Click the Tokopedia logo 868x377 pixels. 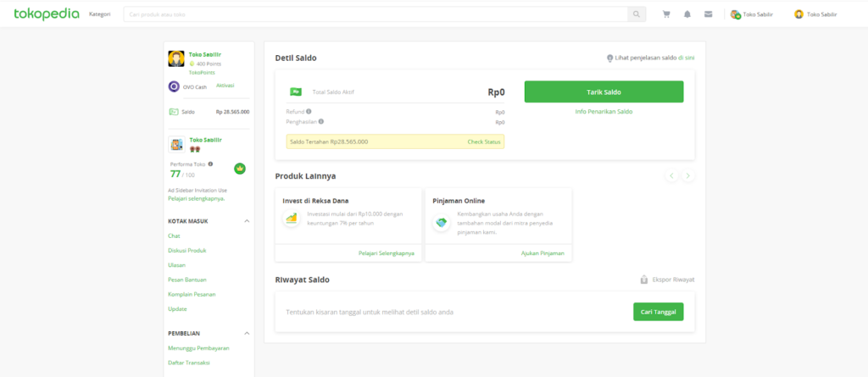click(47, 14)
